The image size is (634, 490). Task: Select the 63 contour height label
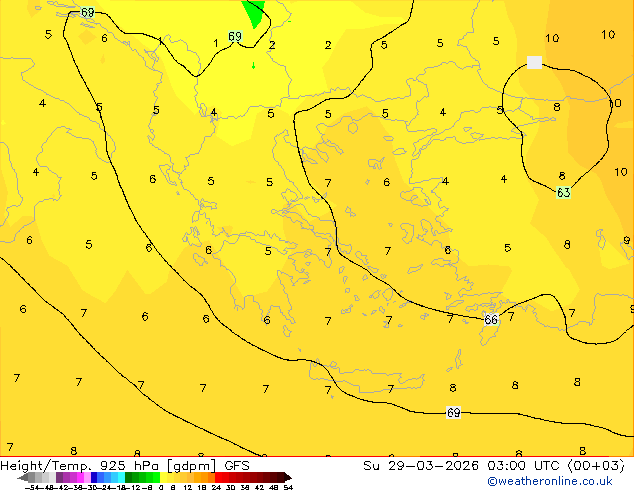(x=563, y=192)
